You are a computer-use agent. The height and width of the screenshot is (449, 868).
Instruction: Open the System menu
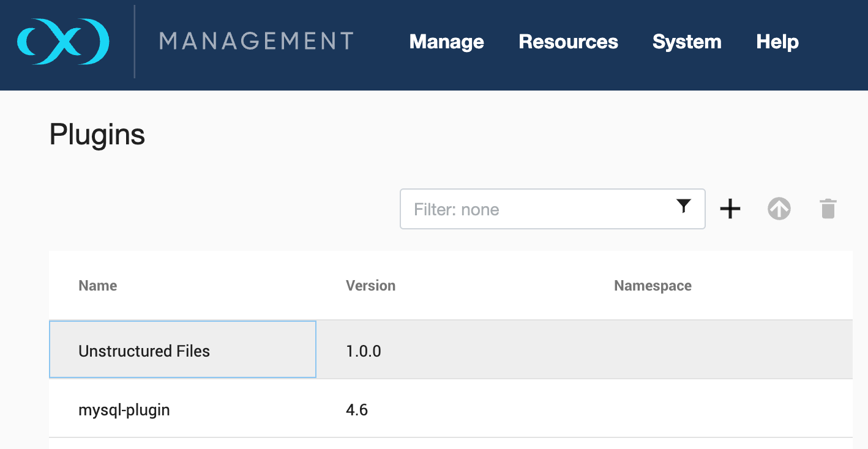pos(687,42)
